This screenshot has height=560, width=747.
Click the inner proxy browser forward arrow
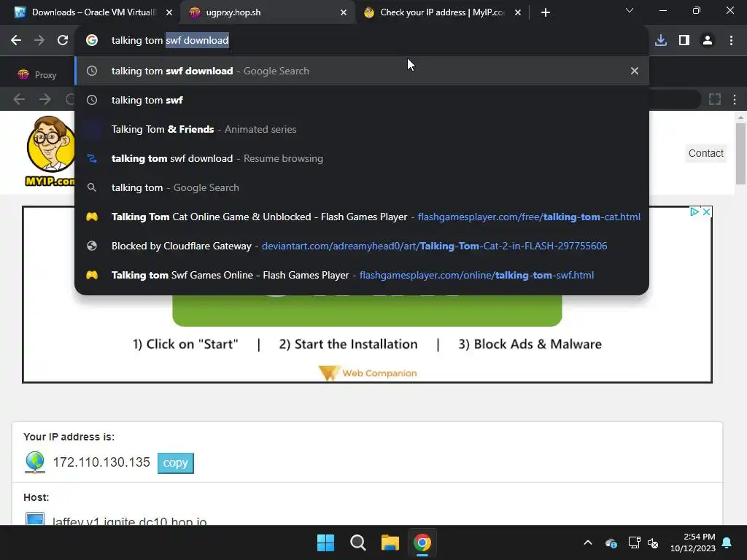(44, 99)
